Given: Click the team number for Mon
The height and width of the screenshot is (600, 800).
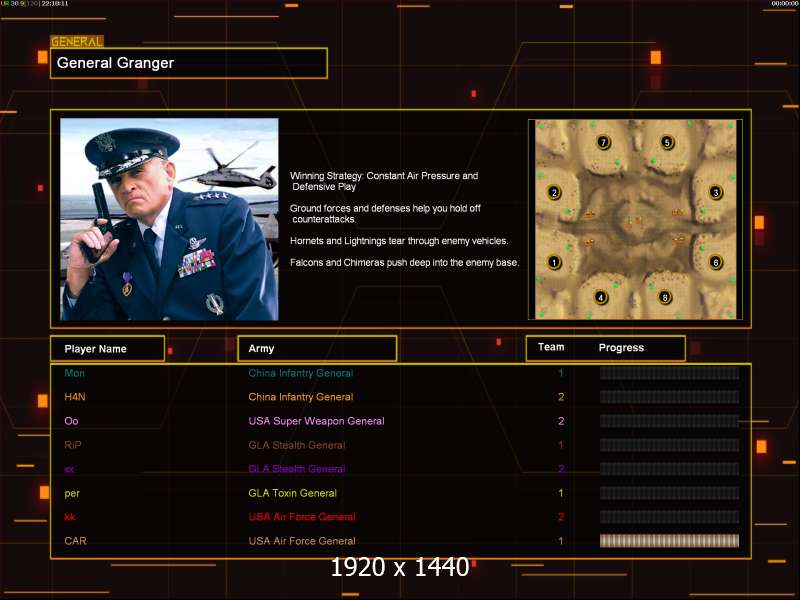Looking at the screenshot, I should 561,373.
